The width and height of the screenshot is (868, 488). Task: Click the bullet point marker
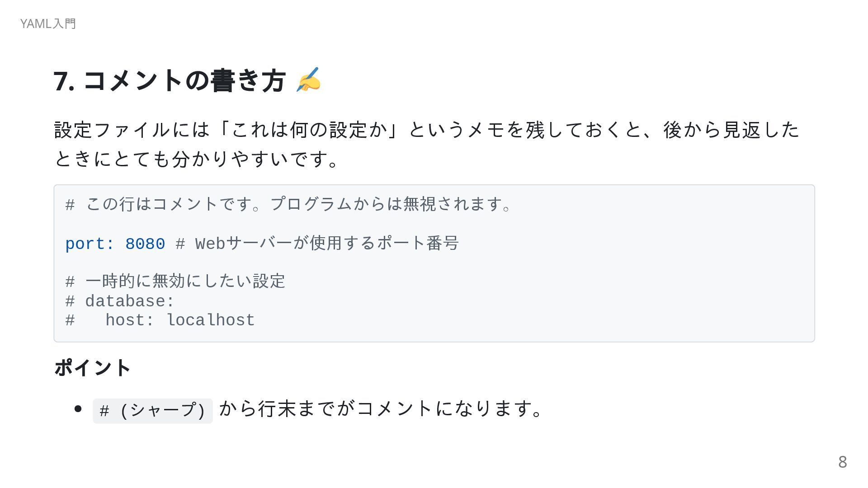(78, 409)
